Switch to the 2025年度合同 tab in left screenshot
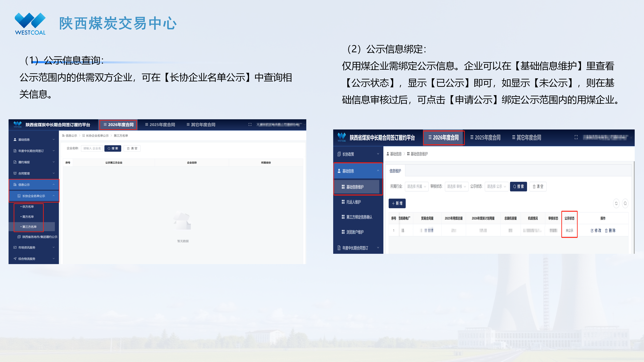The image size is (644, 362). tap(160, 125)
